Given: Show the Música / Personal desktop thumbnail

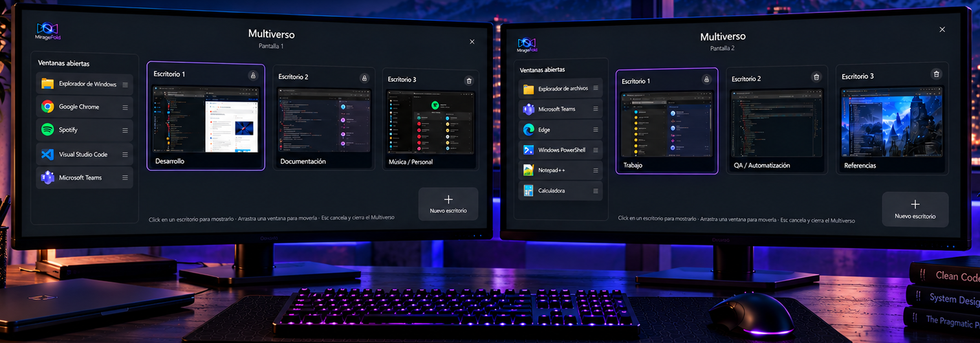Looking at the screenshot, I should (x=430, y=122).
